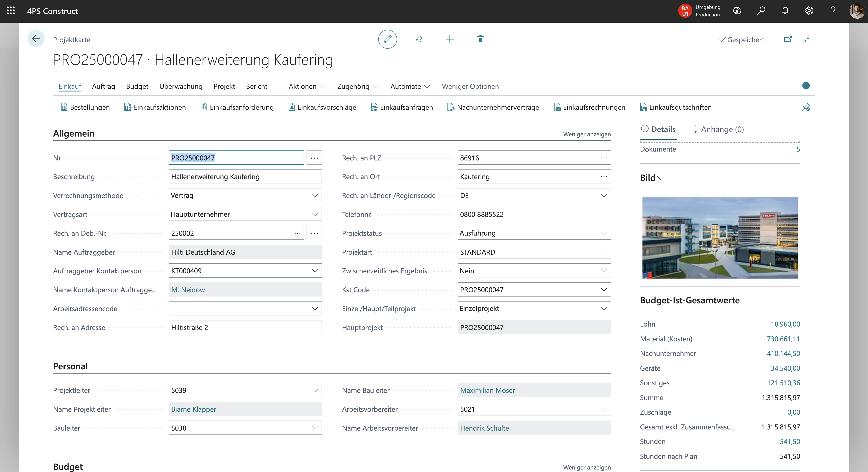Expand the Verrechnungsmethode dropdown
868x472 pixels.
coord(315,195)
